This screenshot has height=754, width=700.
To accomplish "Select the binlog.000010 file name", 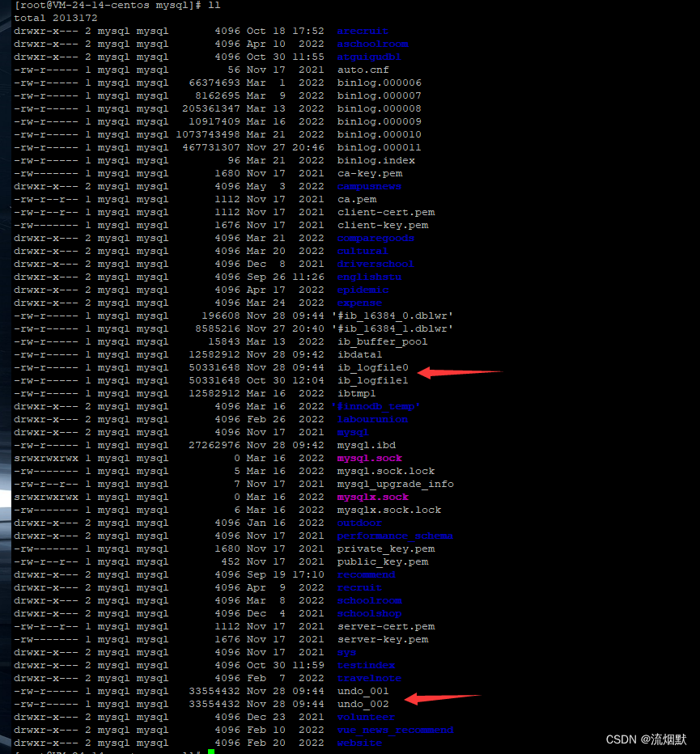I will tap(379, 134).
